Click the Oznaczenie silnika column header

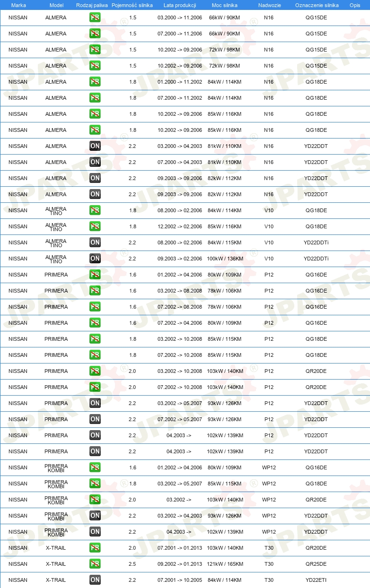click(317, 5)
